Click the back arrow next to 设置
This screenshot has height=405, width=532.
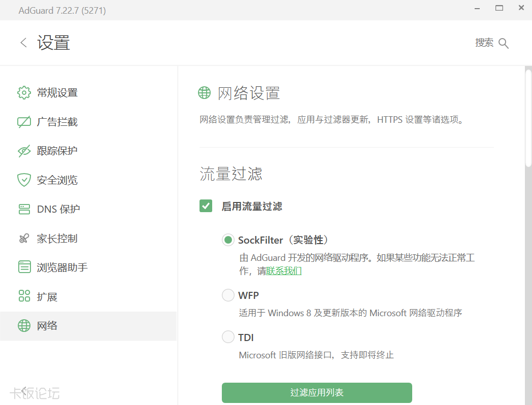[x=23, y=43]
